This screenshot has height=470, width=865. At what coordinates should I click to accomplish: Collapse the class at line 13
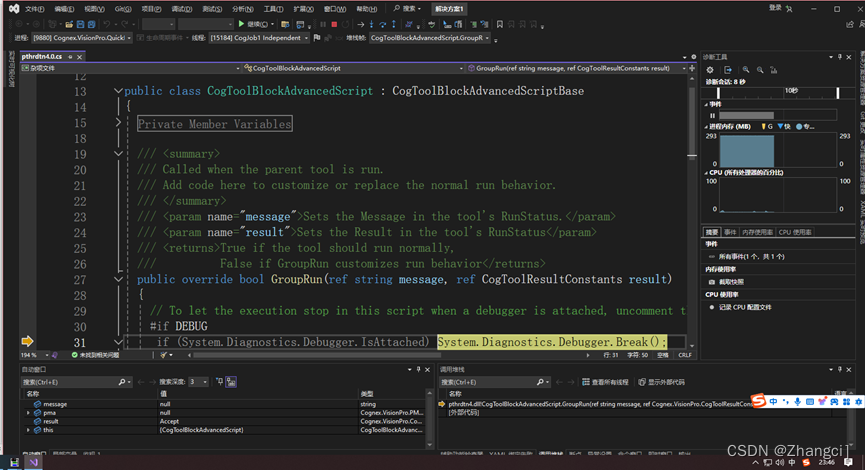118,90
